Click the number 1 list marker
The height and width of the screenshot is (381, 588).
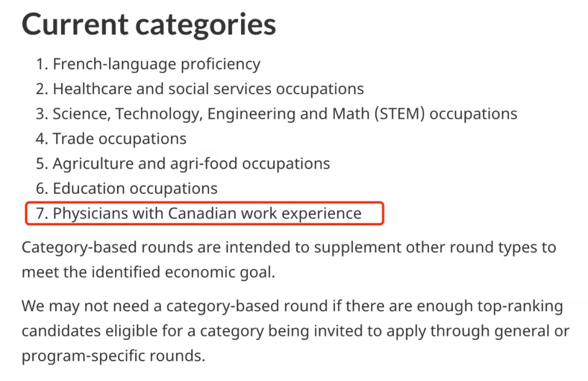point(41,64)
